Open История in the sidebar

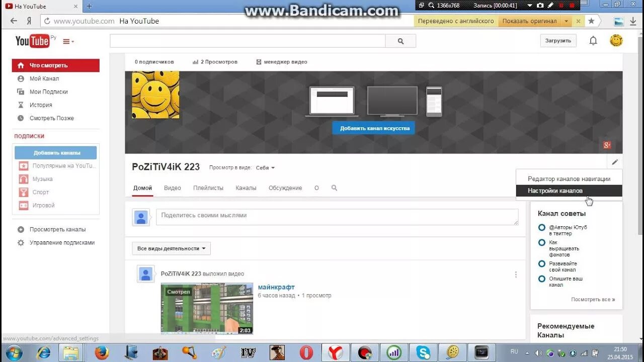(x=41, y=105)
